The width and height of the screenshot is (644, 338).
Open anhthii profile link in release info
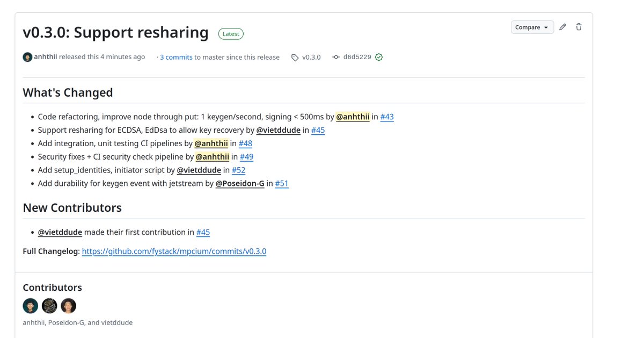coord(46,57)
